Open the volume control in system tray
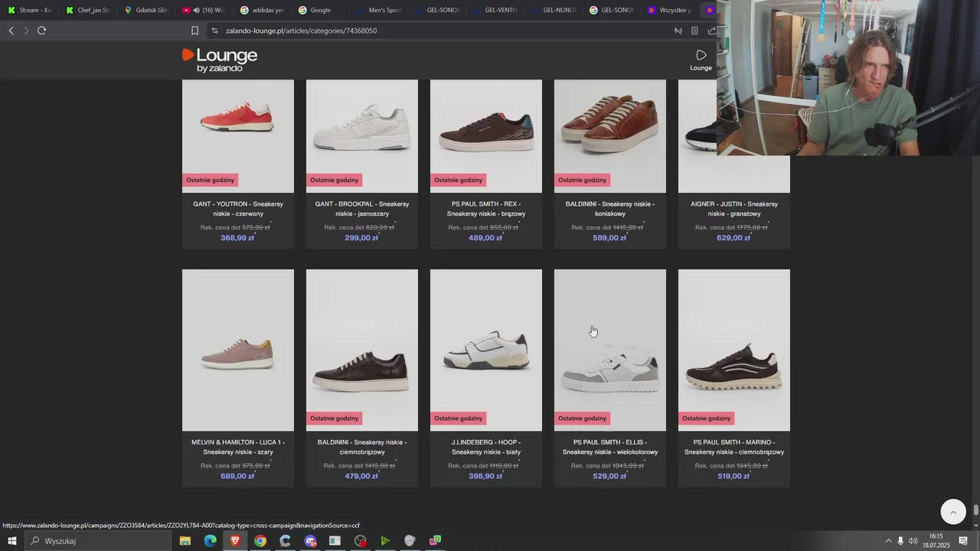980x551 pixels. click(913, 541)
